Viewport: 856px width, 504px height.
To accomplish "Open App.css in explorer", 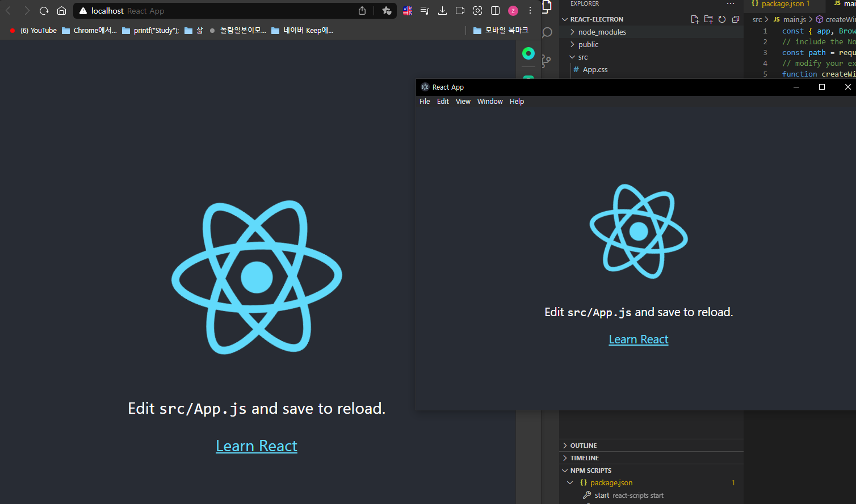I will 652,69.
